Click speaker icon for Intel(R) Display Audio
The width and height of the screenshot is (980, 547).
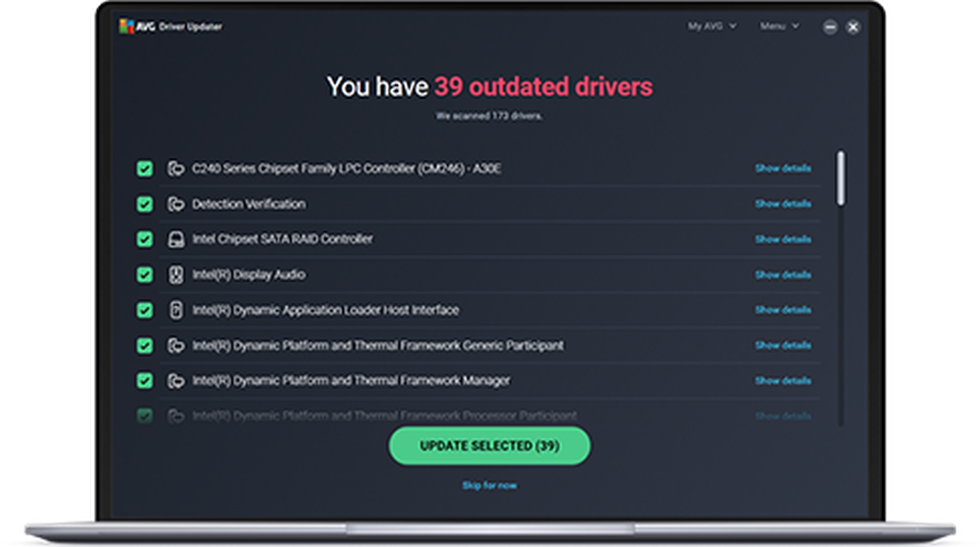pos(176,275)
